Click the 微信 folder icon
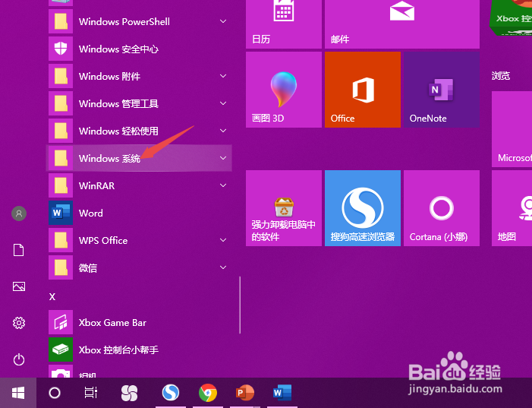 pyautogui.click(x=61, y=267)
